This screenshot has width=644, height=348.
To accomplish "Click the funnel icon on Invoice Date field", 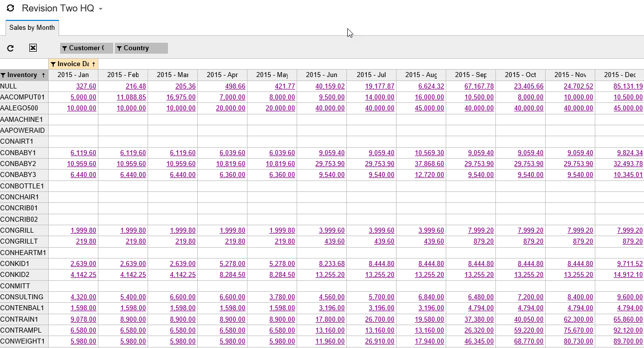I will 53,64.
